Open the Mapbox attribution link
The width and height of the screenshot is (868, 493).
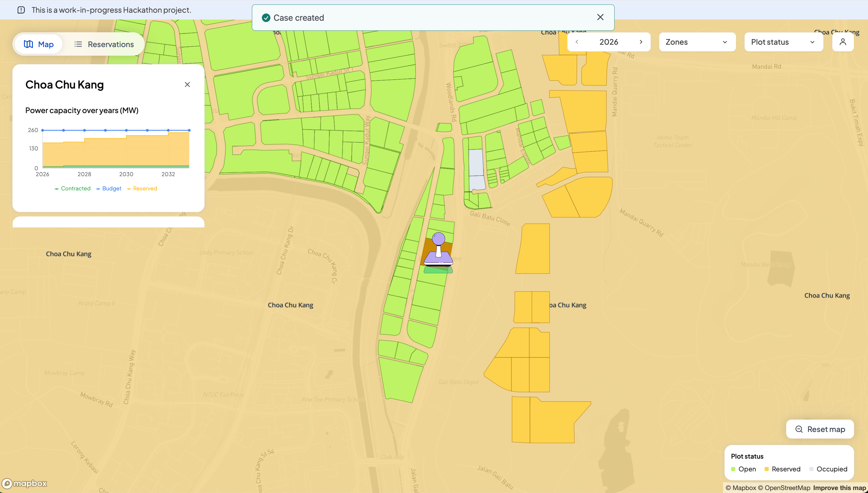pyautogui.click(x=741, y=488)
